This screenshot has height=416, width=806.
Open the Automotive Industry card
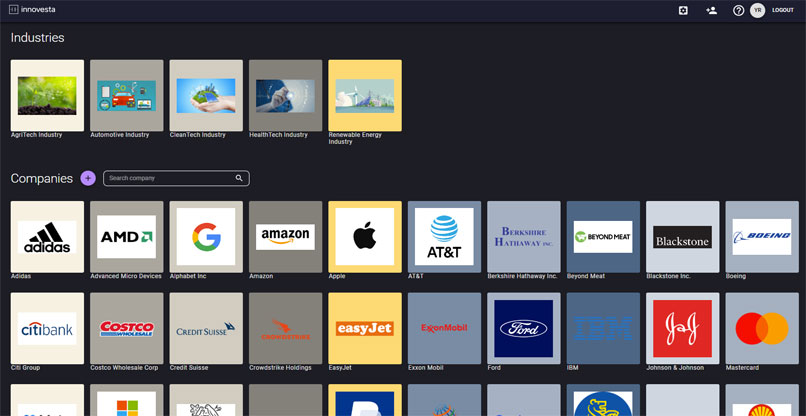(x=126, y=96)
